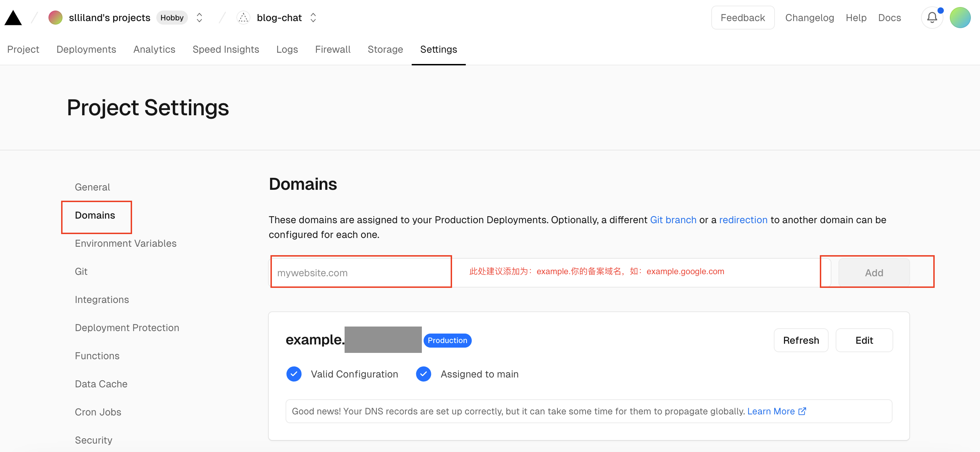
Task: Open Functions settings
Action: 97,356
